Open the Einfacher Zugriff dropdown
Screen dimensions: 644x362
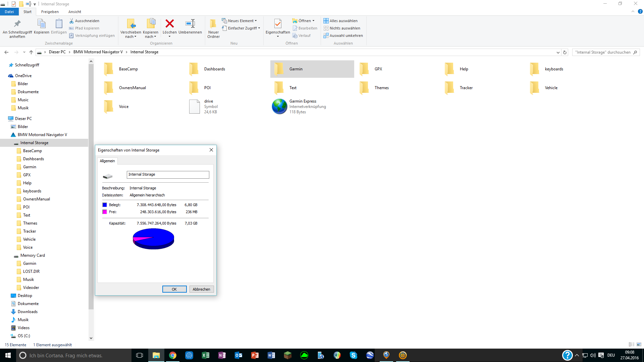(x=241, y=28)
